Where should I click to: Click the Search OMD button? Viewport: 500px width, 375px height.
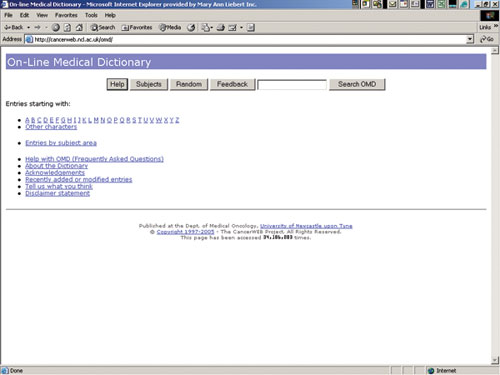(x=357, y=84)
